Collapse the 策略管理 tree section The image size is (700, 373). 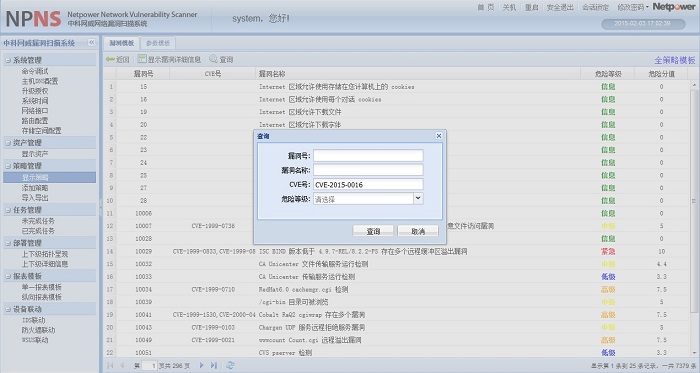(8, 166)
